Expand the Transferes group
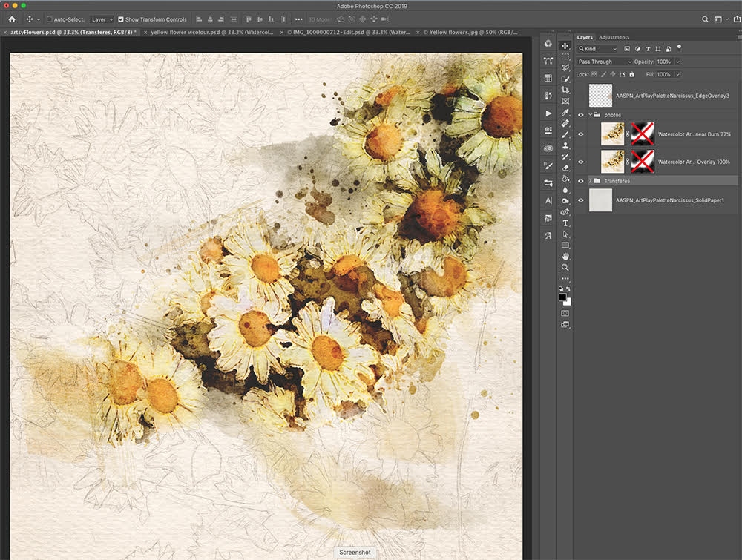 591,181
